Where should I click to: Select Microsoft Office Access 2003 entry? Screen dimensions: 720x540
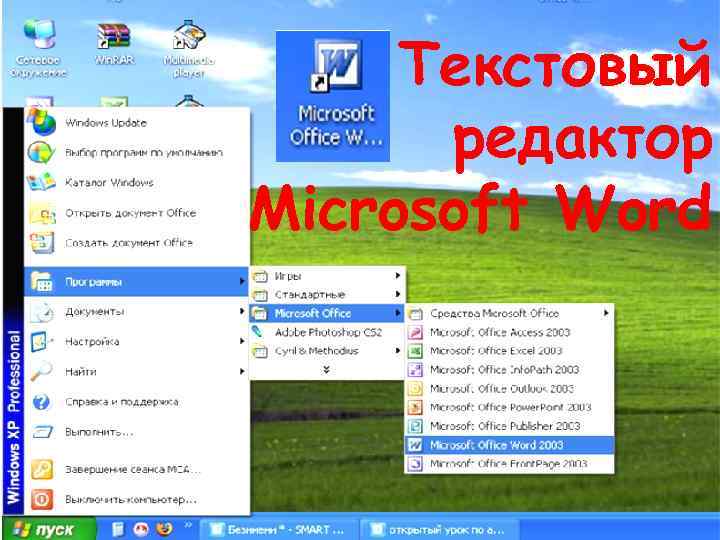(509, 332)
